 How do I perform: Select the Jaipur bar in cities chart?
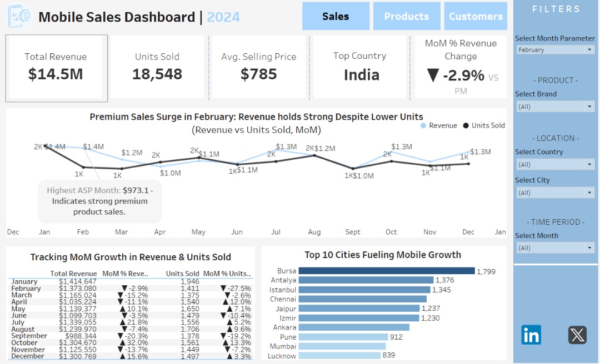pos(359,309)
